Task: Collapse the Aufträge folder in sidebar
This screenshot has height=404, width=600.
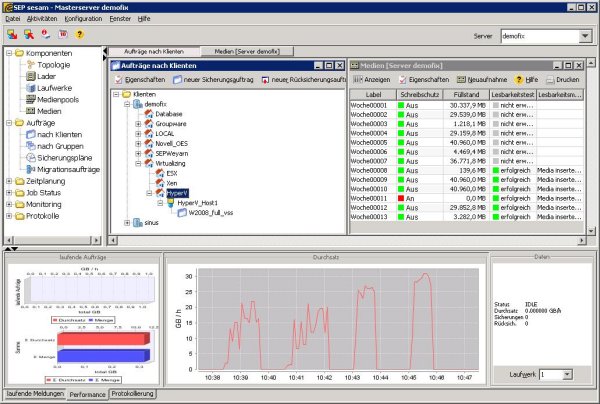Action: pos(9,123)
